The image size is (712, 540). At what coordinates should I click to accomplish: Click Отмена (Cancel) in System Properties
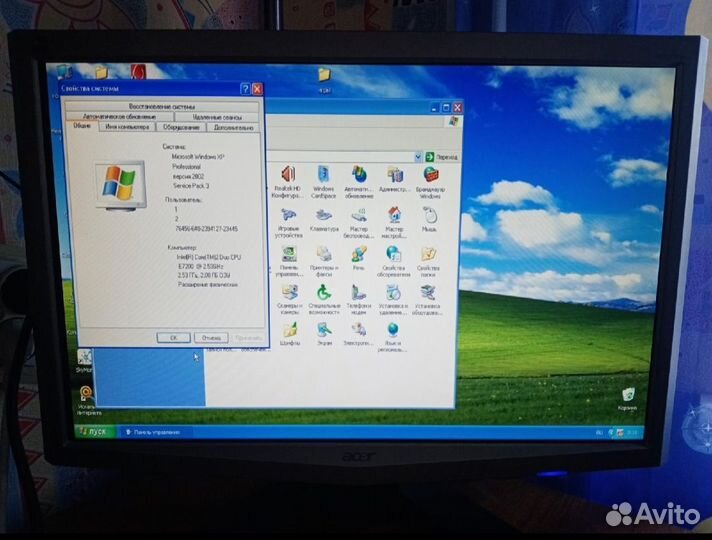(x=210, y=337)
